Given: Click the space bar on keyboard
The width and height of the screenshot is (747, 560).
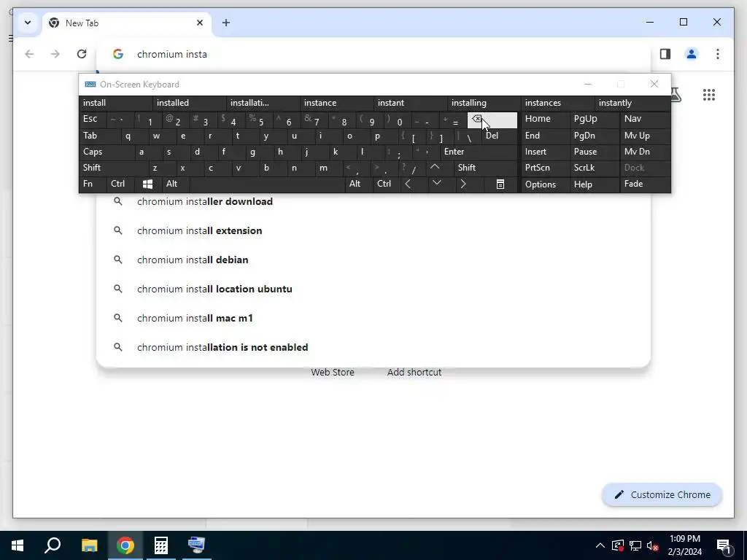Looking at the screenshot, I should [267, 184].
